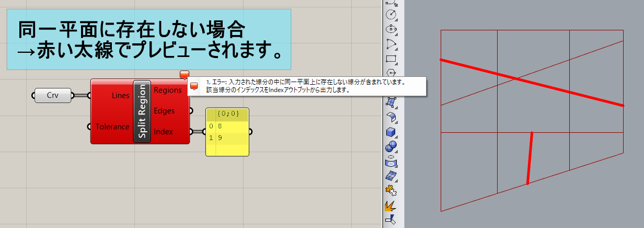Screen dimensions: 644x228
Task: Click the Boolean union spheres icon
Action: click(390, 146)
